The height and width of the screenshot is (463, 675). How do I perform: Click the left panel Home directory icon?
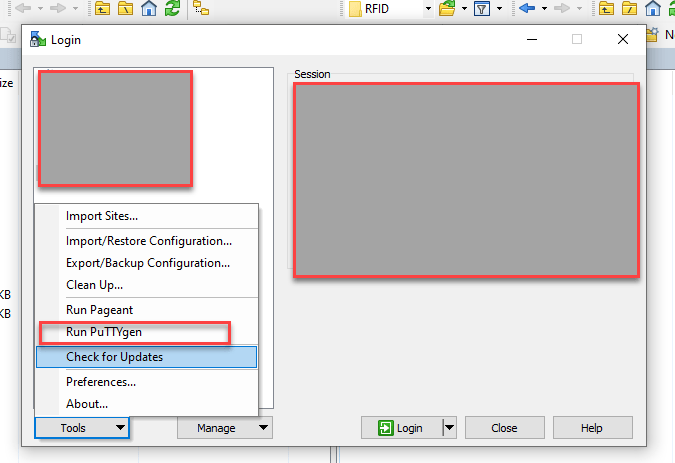click(149, 9)
